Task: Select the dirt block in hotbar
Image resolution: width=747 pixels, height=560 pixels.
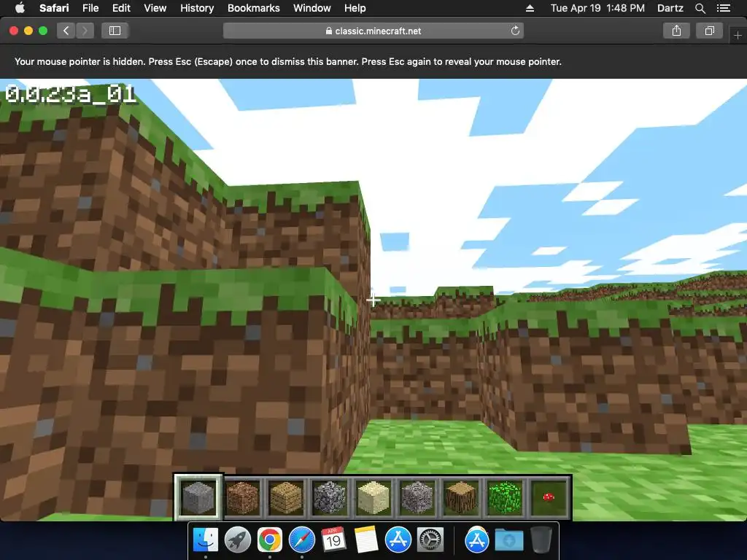Action: tap(242, 497)
